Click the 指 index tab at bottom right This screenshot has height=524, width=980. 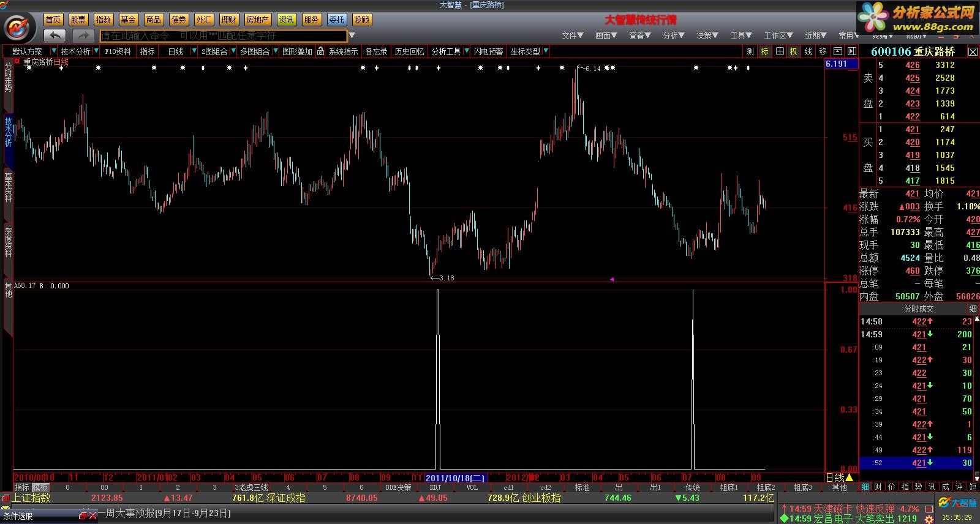(x=905, y=487)
